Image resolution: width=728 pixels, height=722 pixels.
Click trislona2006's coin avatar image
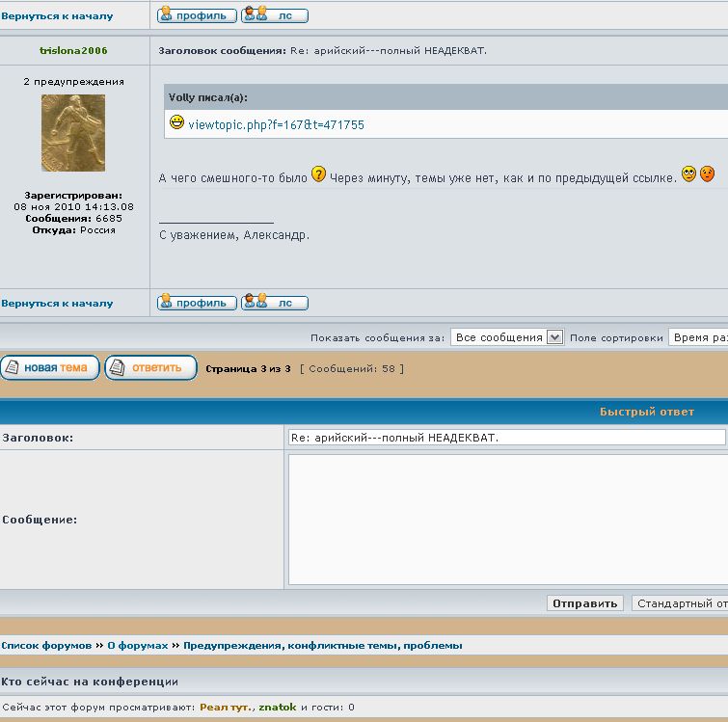[73, 133]
